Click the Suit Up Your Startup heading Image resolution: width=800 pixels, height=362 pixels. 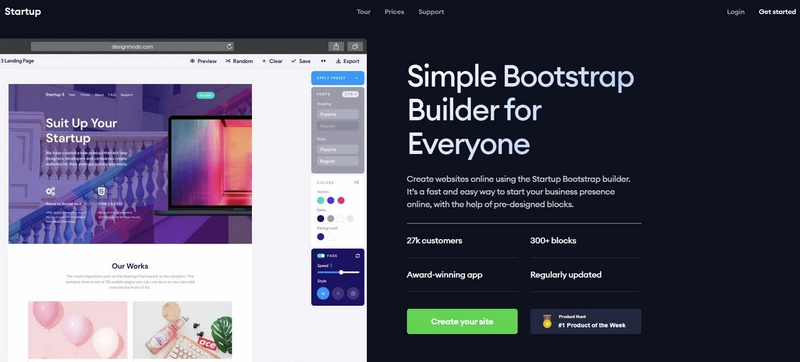(x=81, y=131)
